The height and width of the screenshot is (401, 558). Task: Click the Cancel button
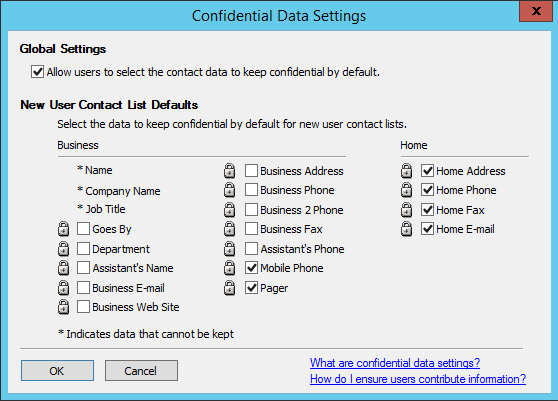pyautogui.click(x=141, y=370)
